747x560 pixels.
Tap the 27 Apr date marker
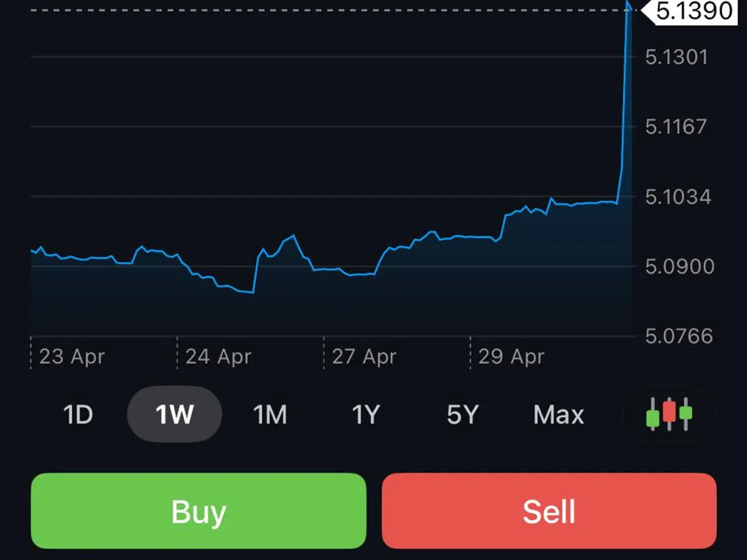click(x=365, y=357)
